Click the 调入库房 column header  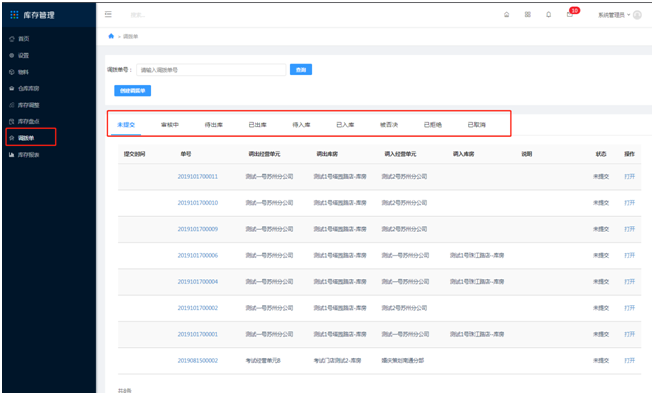(x=463, y=154)
